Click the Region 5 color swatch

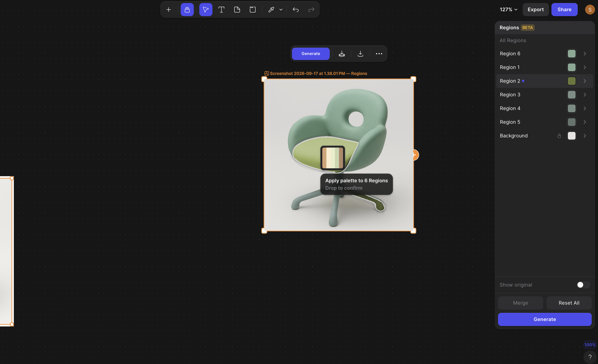pyautogui.click(x=571, y=122)
